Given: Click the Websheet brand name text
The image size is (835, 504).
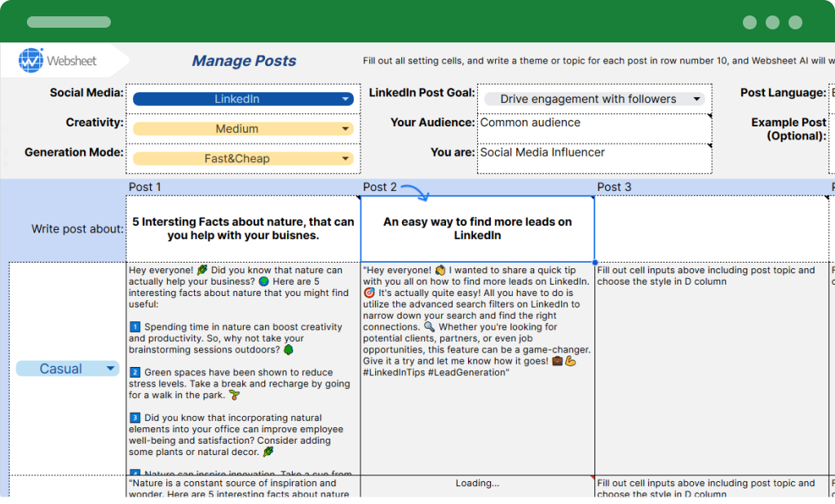Looking at the screenshot, I should point(72,60).
